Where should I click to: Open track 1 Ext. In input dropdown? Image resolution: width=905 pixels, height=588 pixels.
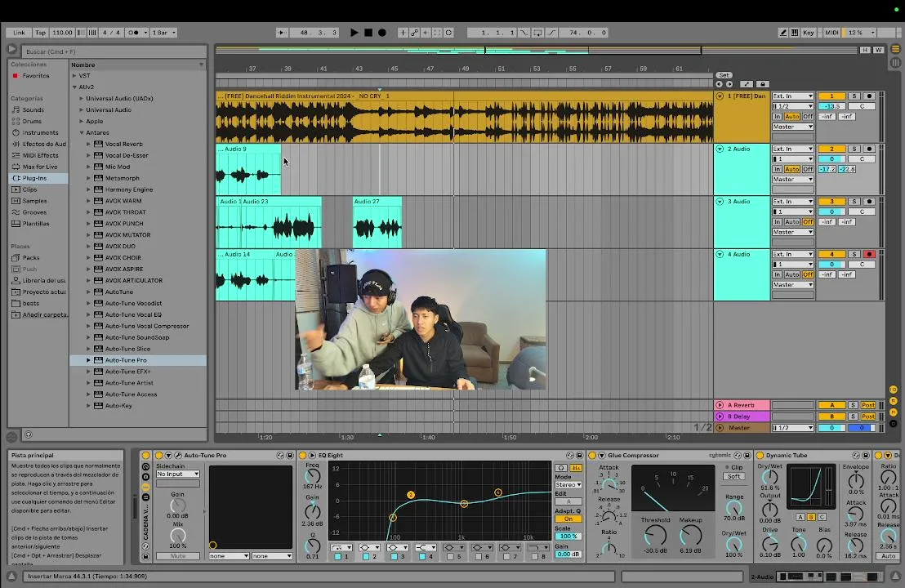[x=793, y=96]
